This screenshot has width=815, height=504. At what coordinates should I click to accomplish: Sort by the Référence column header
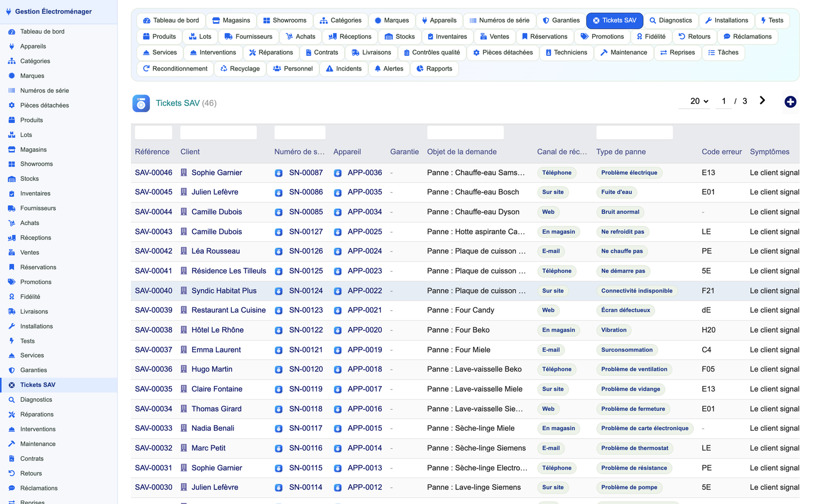pos(152,152)
